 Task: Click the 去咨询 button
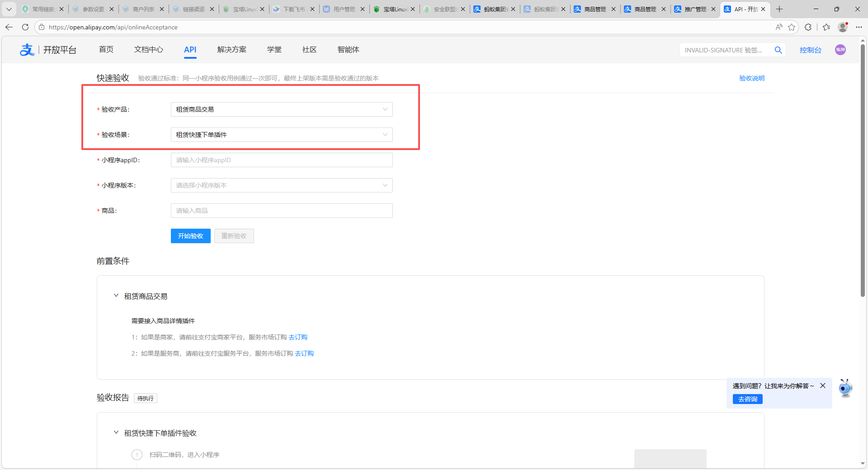click(747, 399)
